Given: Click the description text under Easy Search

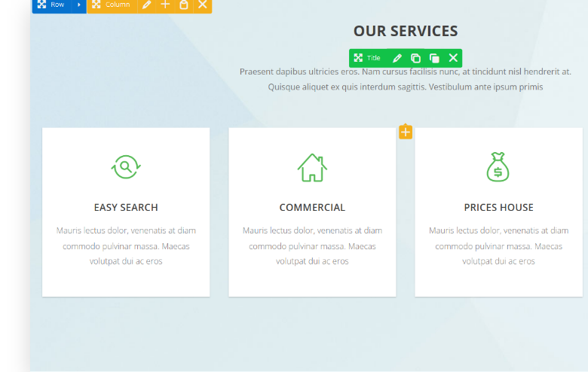Looking at the screenshot, I should click(x=126, y=245).
